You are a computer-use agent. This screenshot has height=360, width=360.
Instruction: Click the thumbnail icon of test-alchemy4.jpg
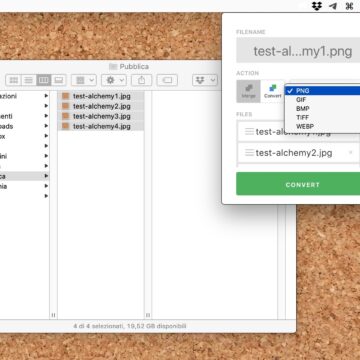click(66, 126)
